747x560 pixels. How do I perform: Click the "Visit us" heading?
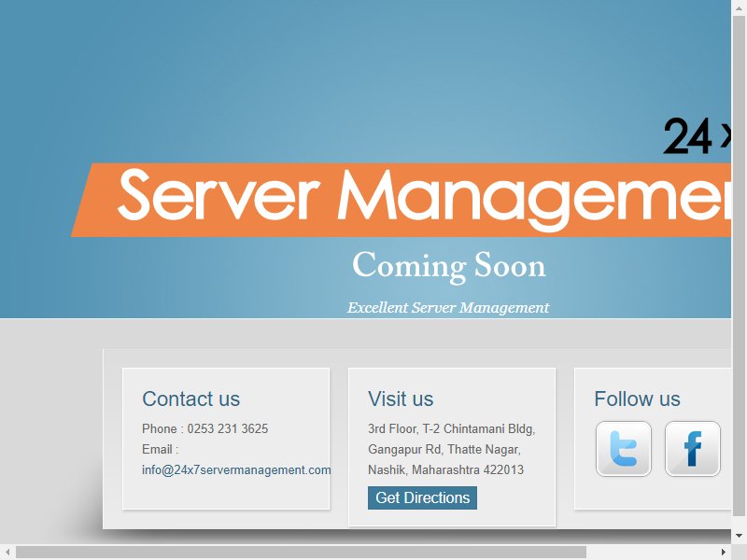(401, 399)
